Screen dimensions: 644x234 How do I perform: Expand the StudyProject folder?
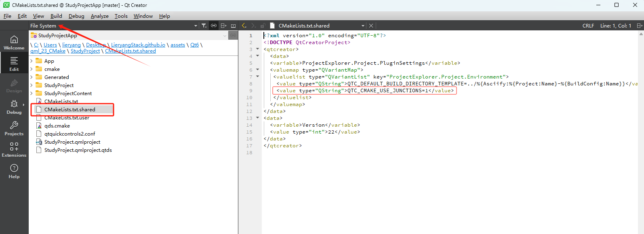tap(32, 85)
